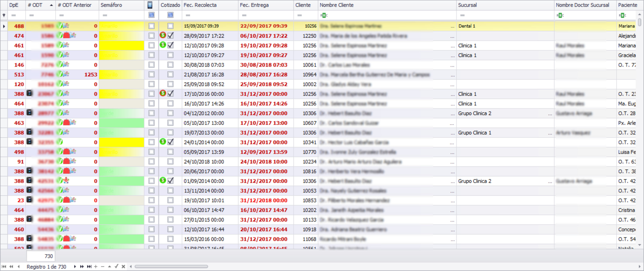The image size is (644, 271).
Task: Open Fec. Entrega filter condition operator
Action: click(x=244, y=15)
